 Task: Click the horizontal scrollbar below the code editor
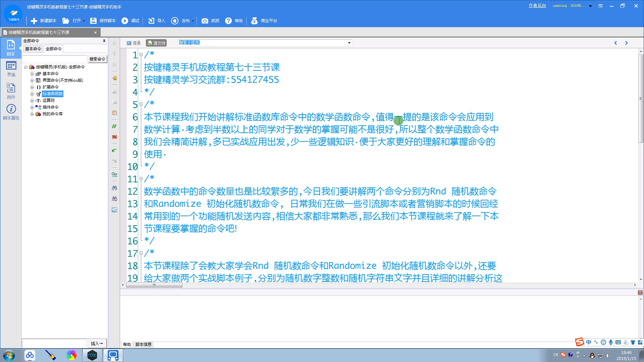pos(154,285)
